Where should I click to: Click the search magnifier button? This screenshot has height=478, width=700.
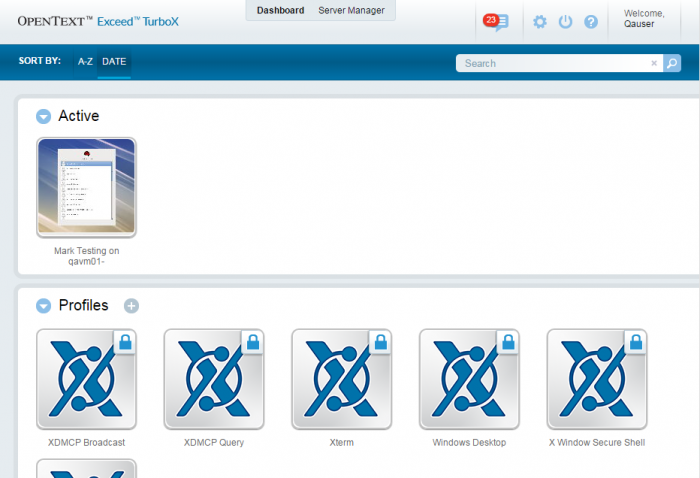(x=672, y=63)
